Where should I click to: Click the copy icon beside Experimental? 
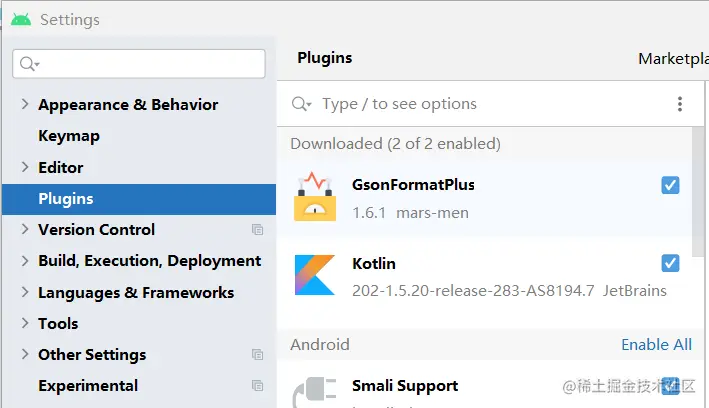[258, 386]
